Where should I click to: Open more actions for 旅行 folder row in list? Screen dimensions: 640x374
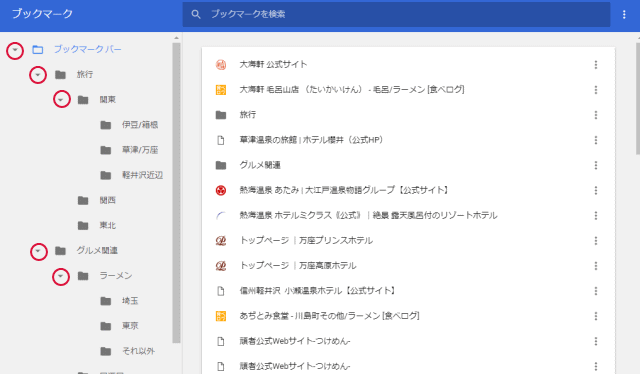tap(596, 115)
